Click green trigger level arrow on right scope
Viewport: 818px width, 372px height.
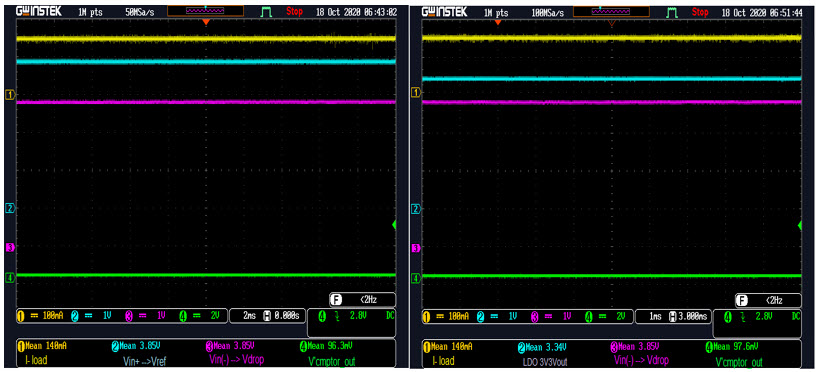pos(800,225)
